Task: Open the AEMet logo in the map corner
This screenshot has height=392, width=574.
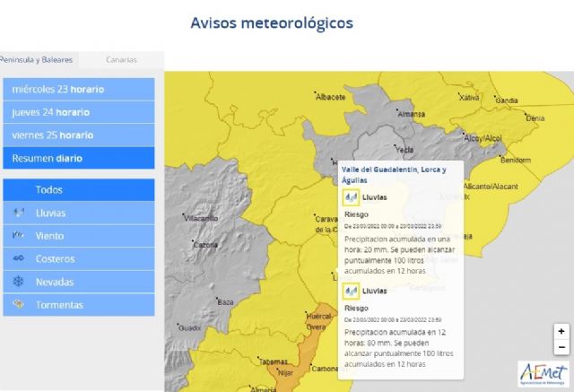Action: pos(542,373)
